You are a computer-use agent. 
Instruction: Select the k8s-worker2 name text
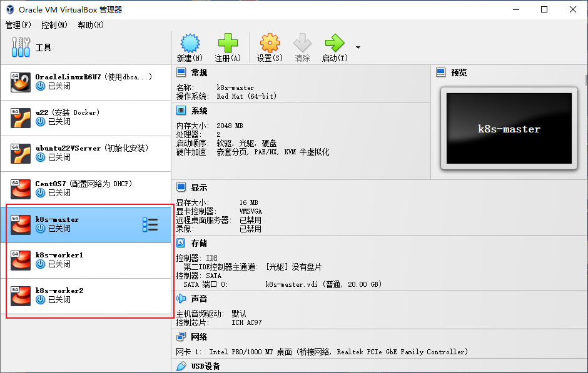pos(59,291)
